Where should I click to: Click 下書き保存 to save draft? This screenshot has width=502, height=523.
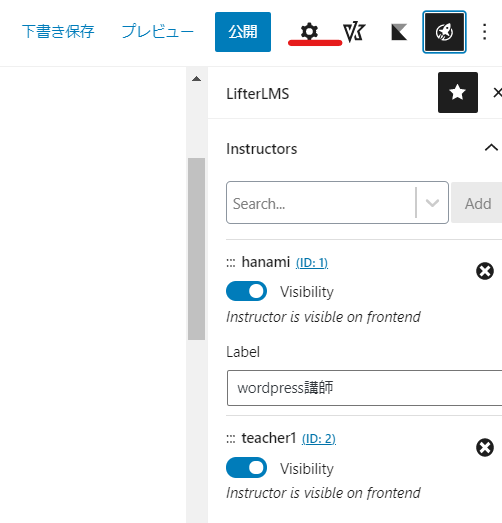click(58, 32)
